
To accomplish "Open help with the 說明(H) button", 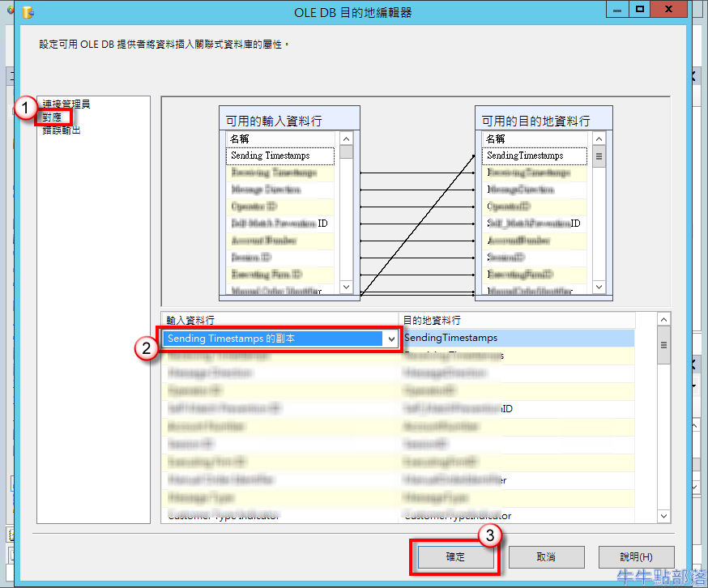I will [636, 557].
